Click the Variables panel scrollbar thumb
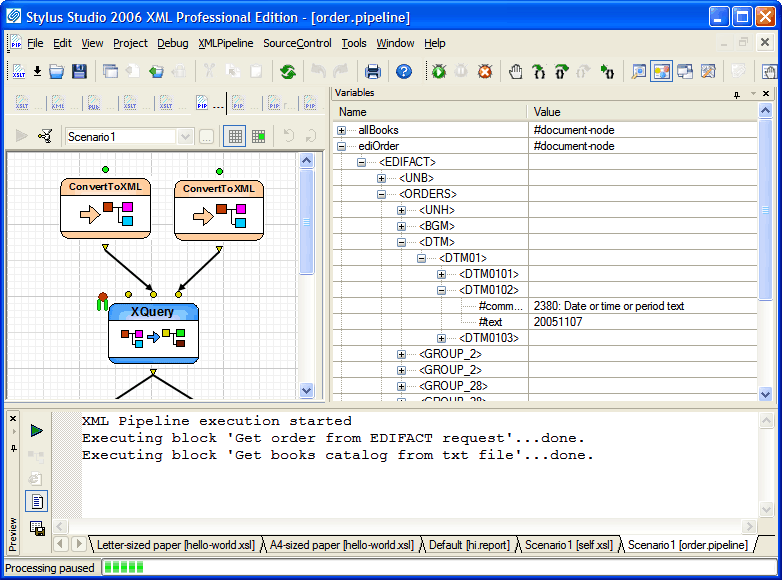 pos(765,210)
